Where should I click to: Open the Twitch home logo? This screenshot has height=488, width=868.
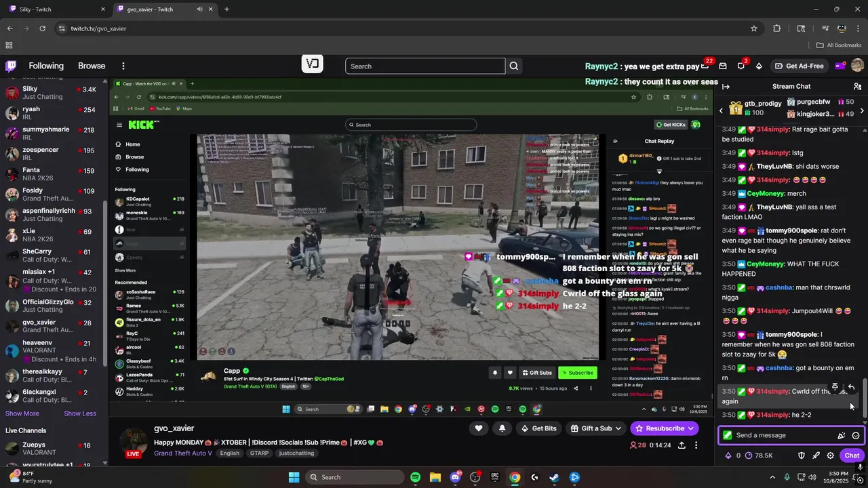pos(11,66)
